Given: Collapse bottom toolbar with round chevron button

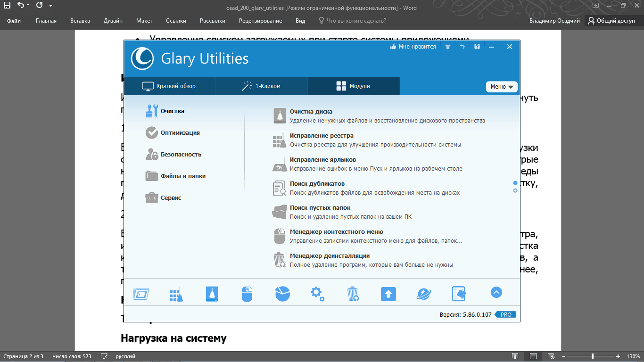Looking at the screenshot, I should [496, 293].
